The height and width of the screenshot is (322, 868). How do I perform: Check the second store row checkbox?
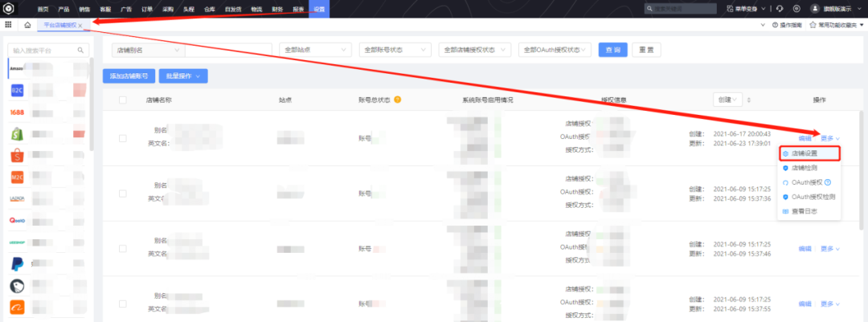tap(123, 194)
